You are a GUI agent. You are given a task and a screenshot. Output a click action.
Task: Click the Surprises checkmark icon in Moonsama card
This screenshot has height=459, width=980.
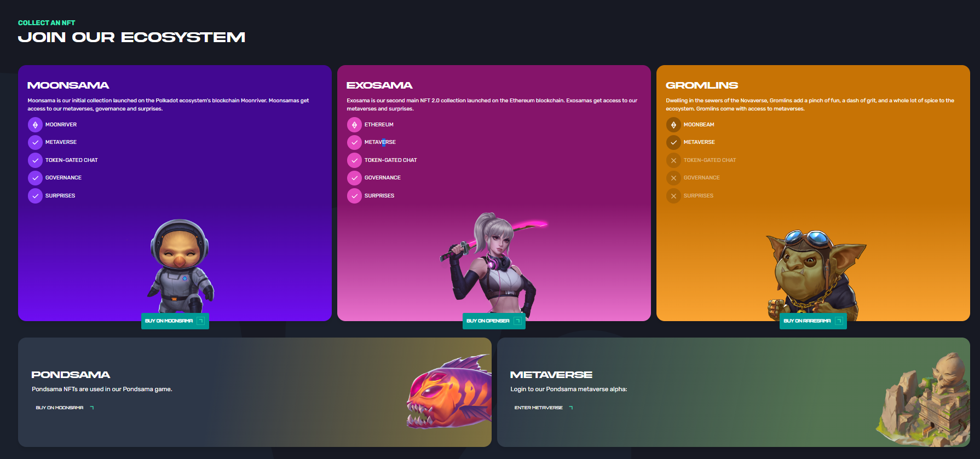[x=35, y=196]
